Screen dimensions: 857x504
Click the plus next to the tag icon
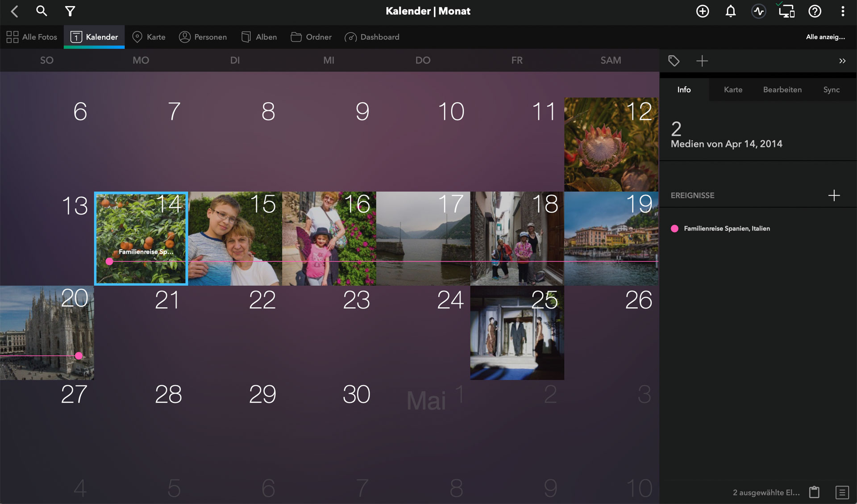point(702,61)
